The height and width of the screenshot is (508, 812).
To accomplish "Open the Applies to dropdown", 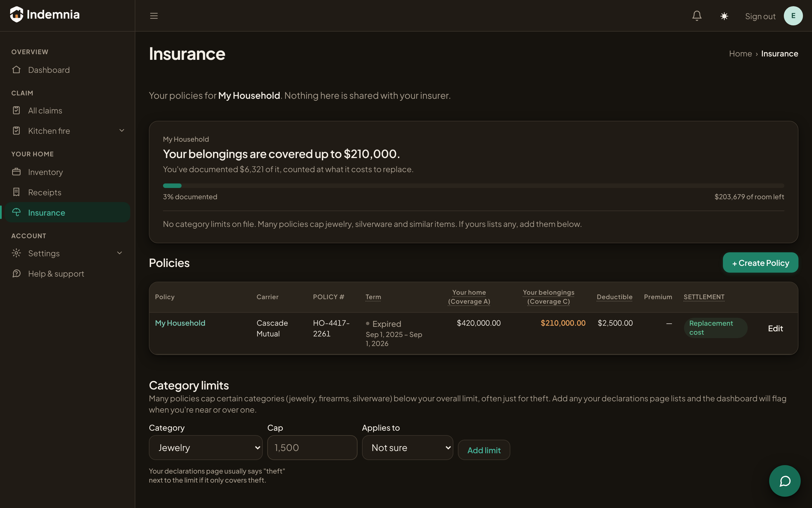I will click(x=407, y=448).
